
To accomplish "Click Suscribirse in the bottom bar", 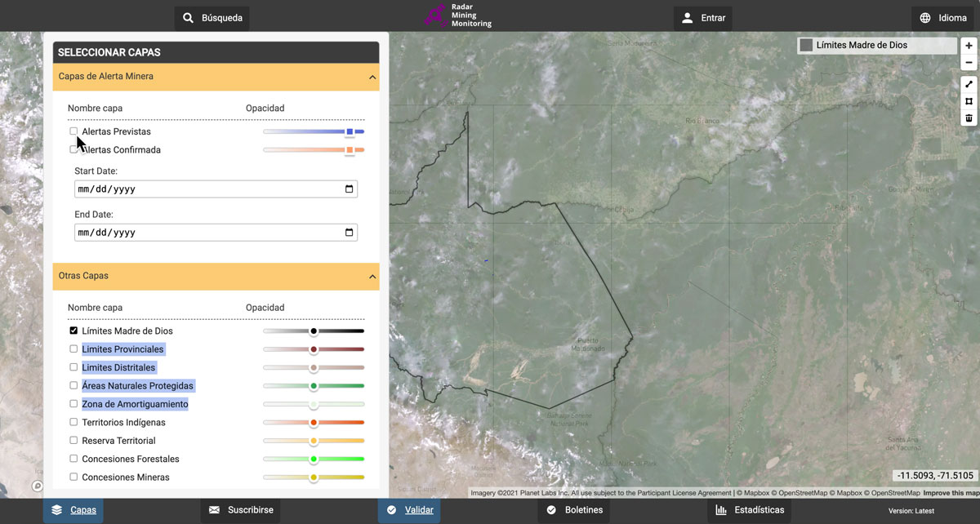I will [240, 510].
